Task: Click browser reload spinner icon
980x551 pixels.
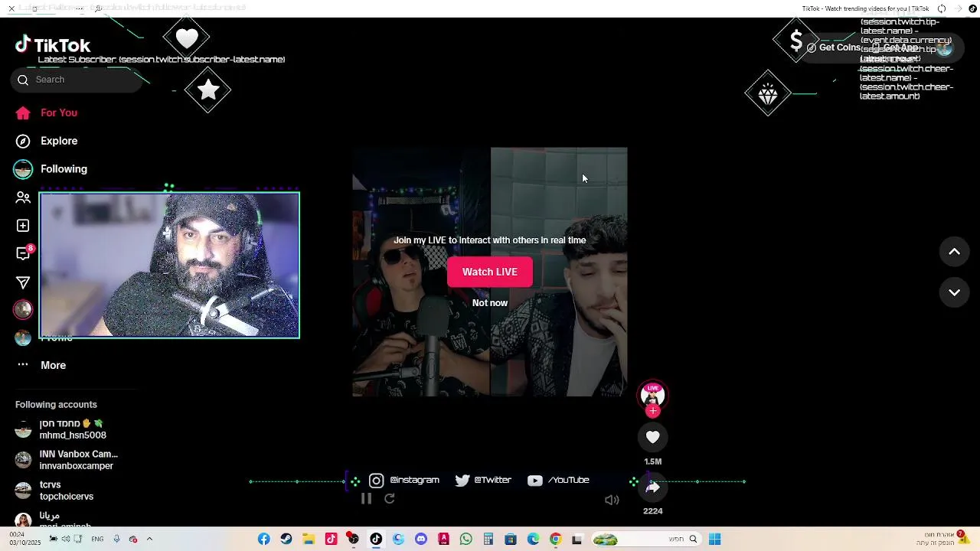Action: [x=942, y=8]
